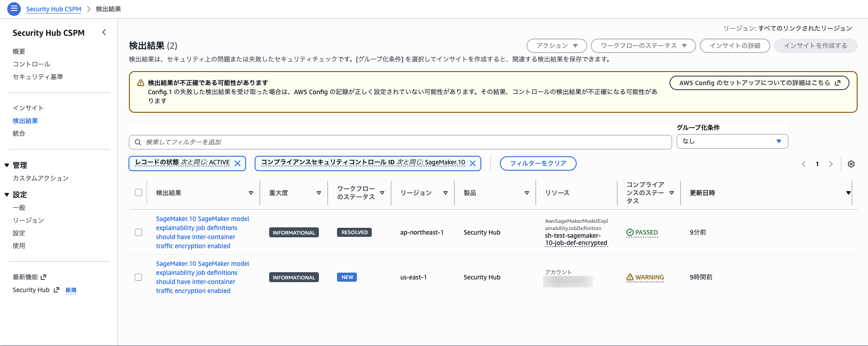Screen dimensions: 868x346
Task: Open the SageMaker.10 finding for us-east-1
Action: pyautogui.click(x=203, y=277)
